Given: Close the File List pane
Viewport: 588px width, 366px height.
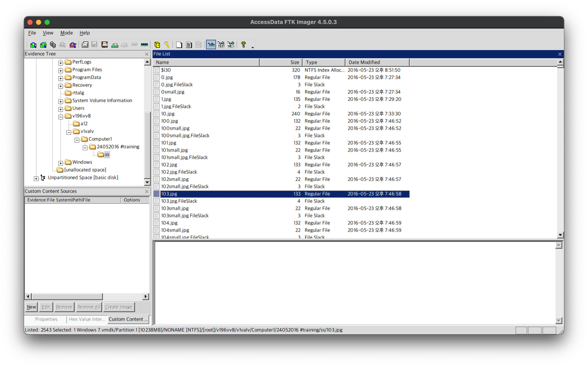Looking at the screenshot, I should (x=560, y=54).
